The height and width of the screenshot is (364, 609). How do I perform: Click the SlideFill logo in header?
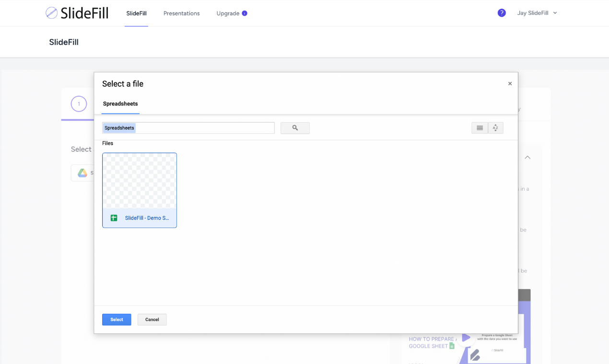click(77, 13)
